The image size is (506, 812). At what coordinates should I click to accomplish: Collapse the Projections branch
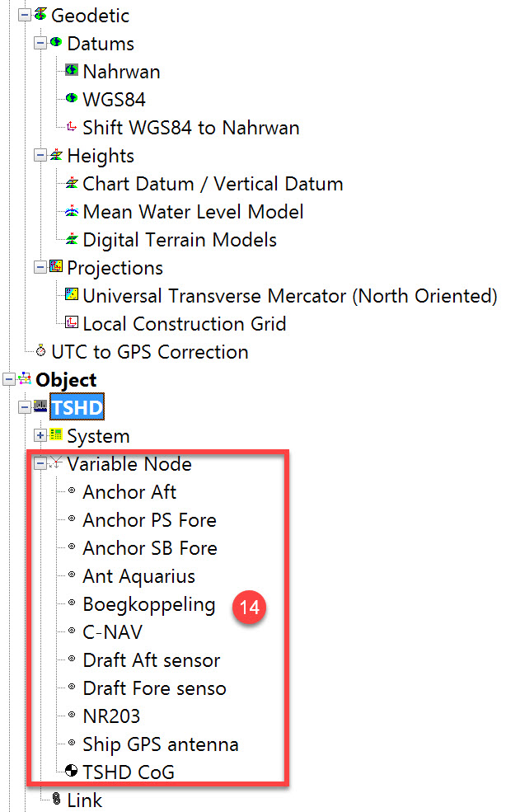tap(40, 267)
